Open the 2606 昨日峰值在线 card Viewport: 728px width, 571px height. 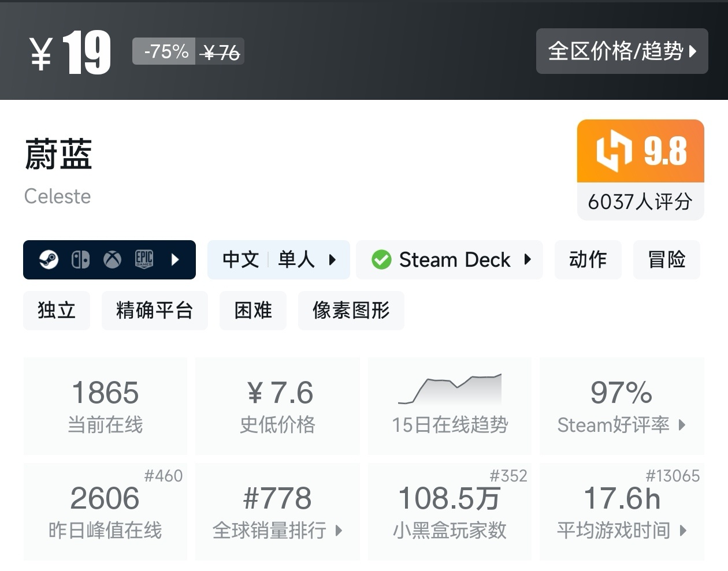105,512
